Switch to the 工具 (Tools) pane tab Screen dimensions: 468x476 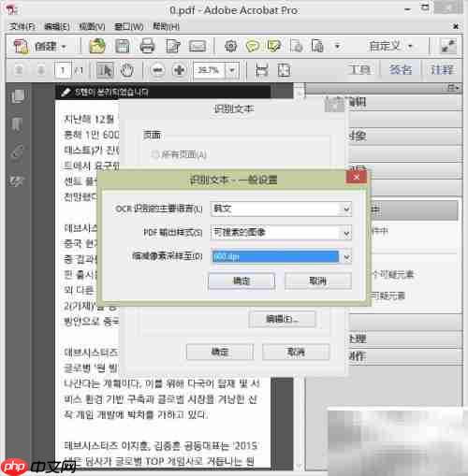coord(359,69)
